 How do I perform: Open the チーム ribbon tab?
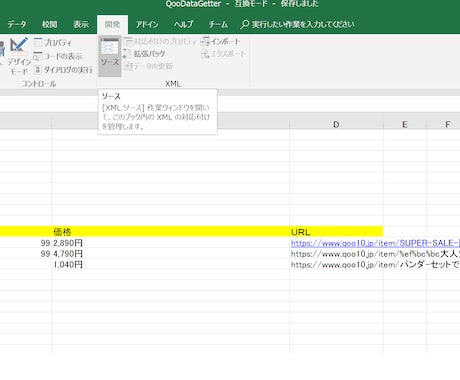tap(218, 24)
